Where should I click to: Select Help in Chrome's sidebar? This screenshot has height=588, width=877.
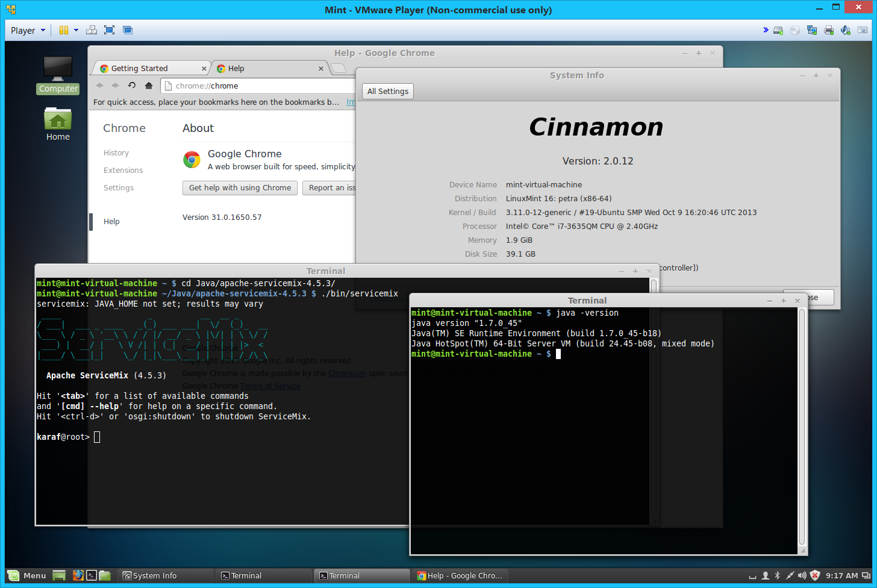pyautogui.click(x=111, y=222)
